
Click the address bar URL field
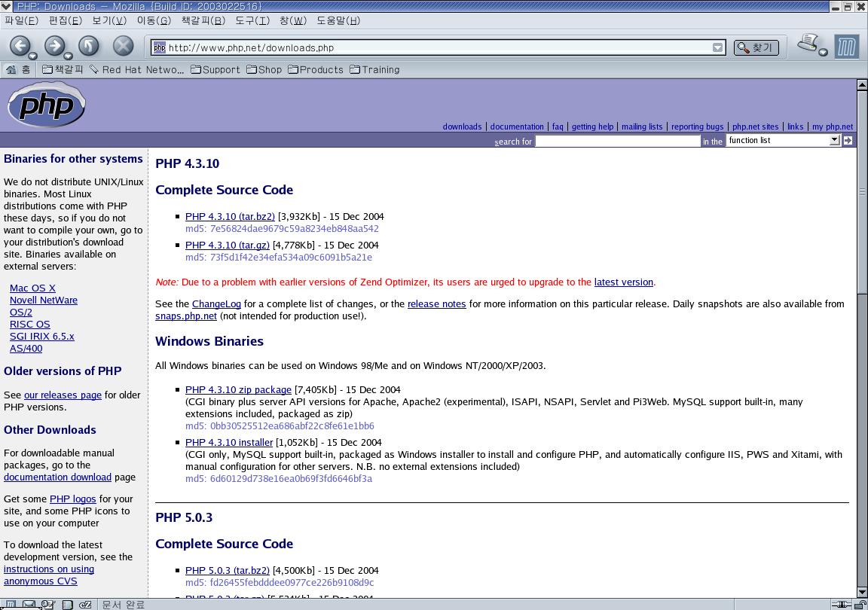point(439,47)
